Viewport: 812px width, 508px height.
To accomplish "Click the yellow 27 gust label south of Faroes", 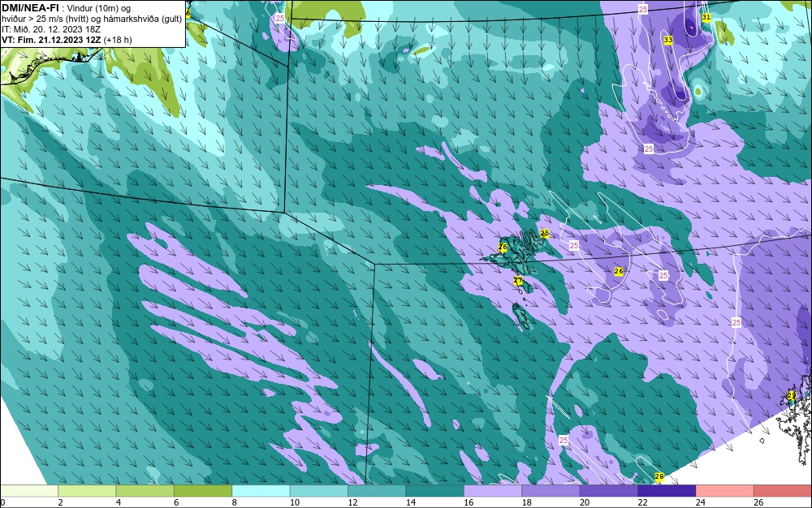I will pyautogui.click(x=518, y=281).
